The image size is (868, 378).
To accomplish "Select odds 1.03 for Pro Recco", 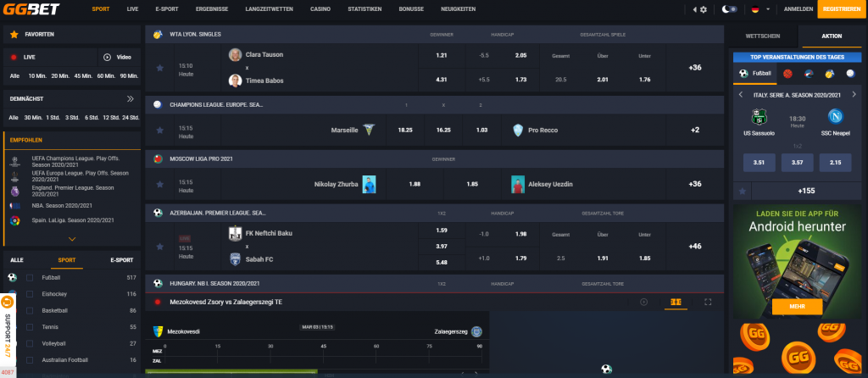I will coord(481,130).
